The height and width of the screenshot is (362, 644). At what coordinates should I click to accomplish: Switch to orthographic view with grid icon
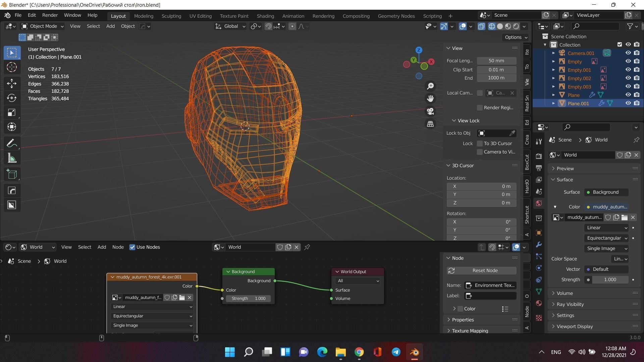point(430,124)
